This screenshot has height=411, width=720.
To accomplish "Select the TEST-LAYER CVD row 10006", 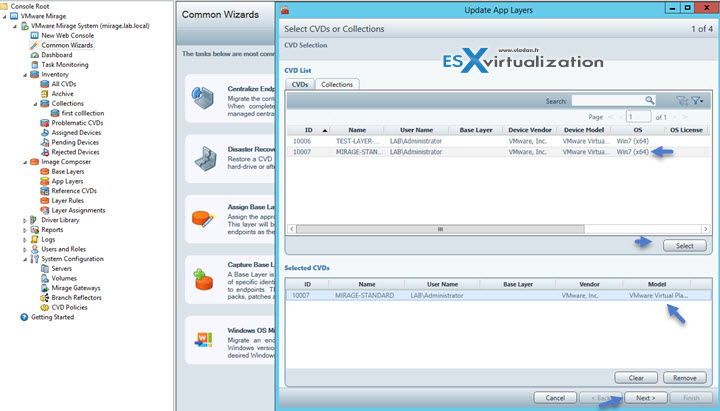I will 499,141.
